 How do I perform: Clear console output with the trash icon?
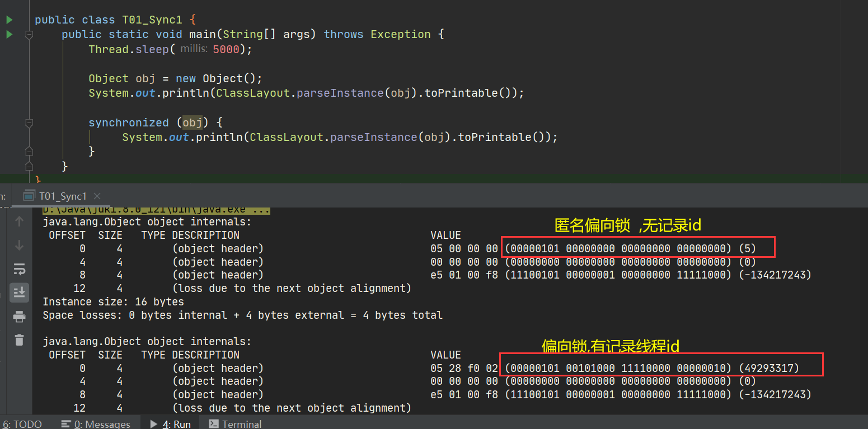(20, 340)
